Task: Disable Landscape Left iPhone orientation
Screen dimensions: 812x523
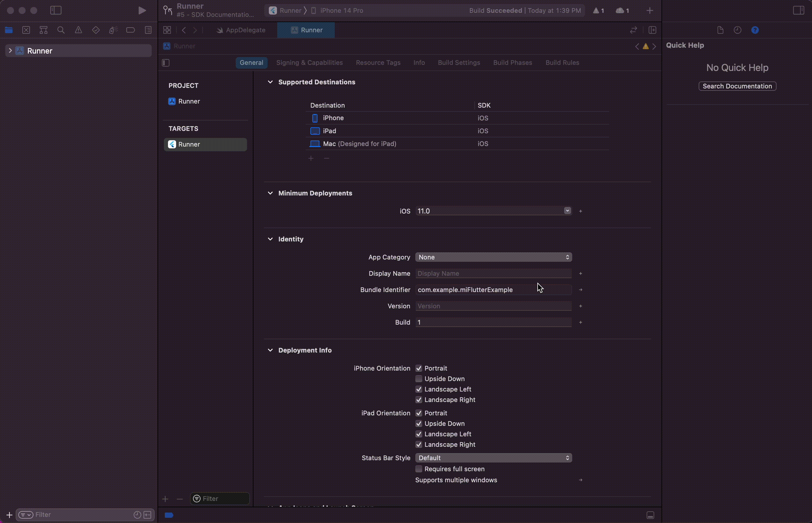Action: tap(418, 389)
